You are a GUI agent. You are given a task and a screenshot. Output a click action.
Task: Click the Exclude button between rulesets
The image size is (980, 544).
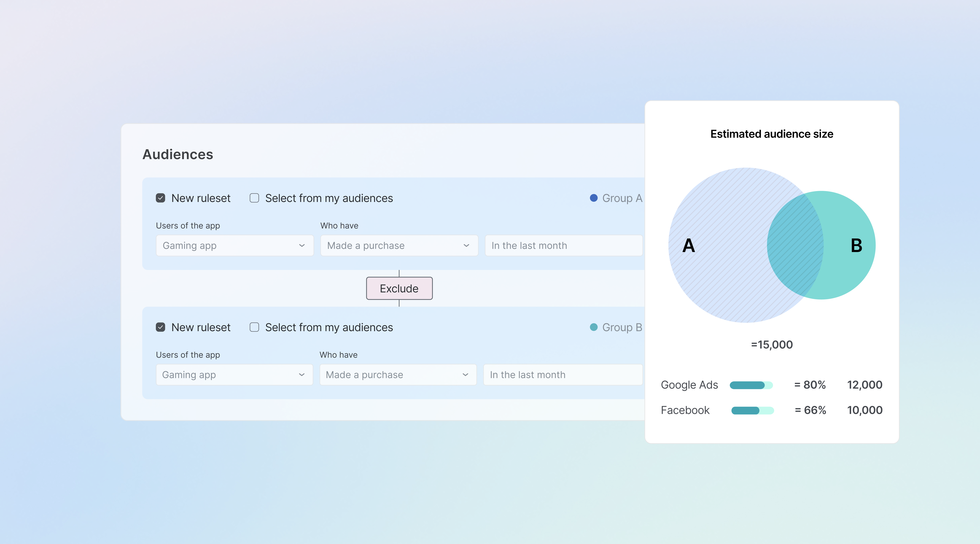pyautogui.click(x=399, y=288)
